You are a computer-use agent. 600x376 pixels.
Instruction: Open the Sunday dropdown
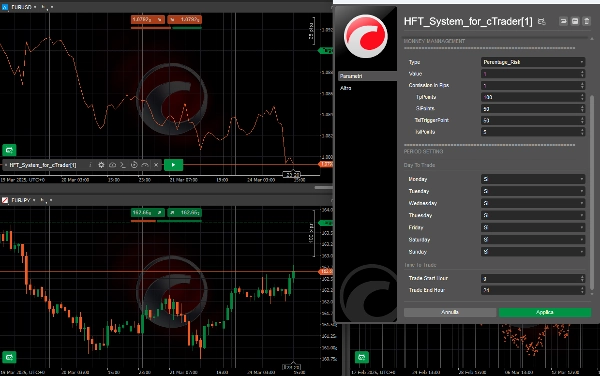pos(533,252)
